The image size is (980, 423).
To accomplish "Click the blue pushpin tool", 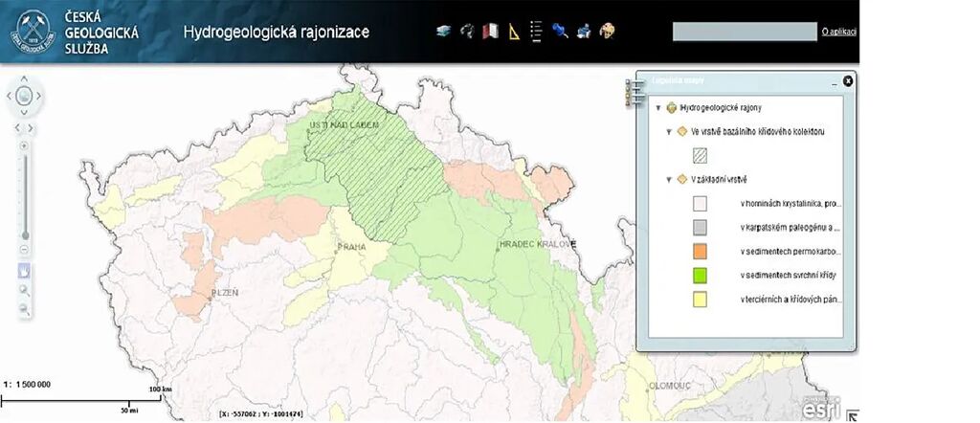I will [561, 32].
